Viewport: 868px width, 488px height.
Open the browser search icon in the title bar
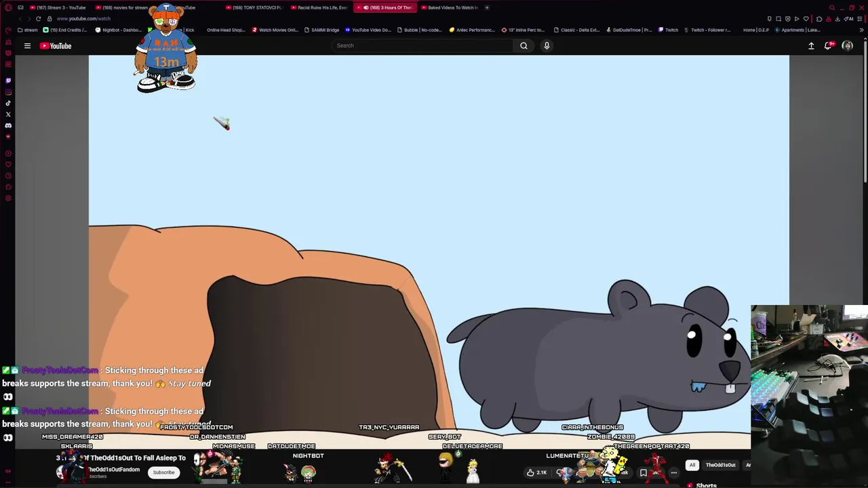[x=832, y=7]
